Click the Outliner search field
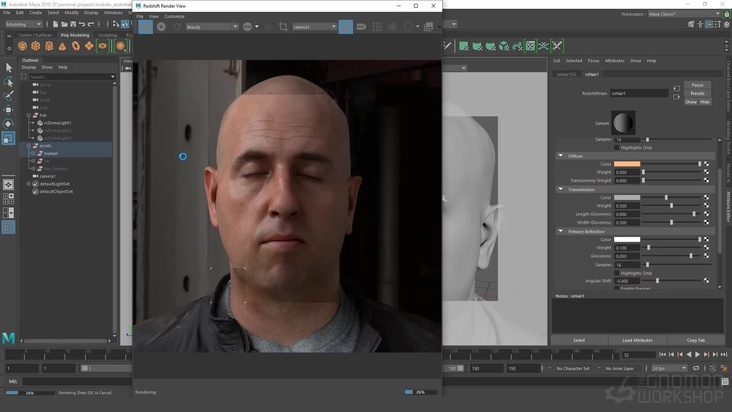The image size is (732, 412). [72, 77]
